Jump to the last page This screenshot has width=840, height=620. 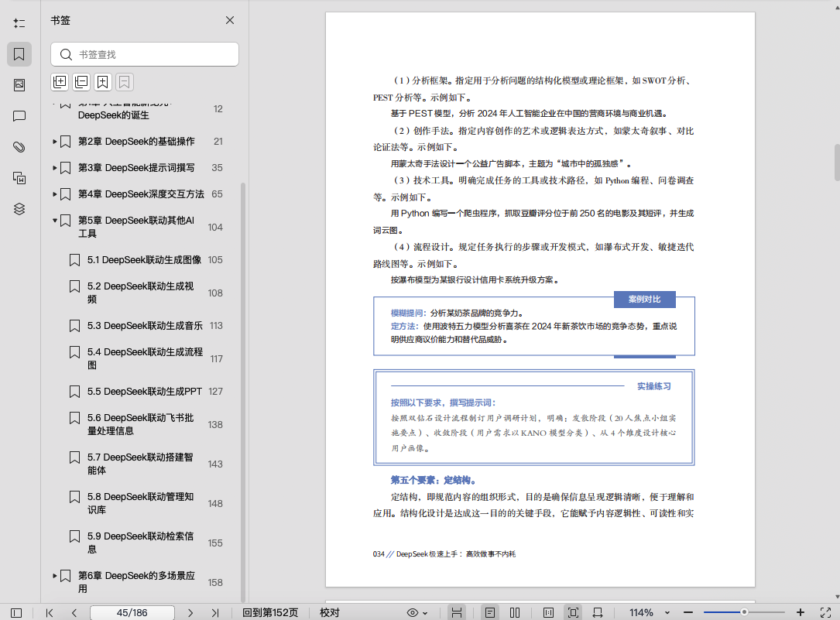pyautogui.click(x=214, y=612)
